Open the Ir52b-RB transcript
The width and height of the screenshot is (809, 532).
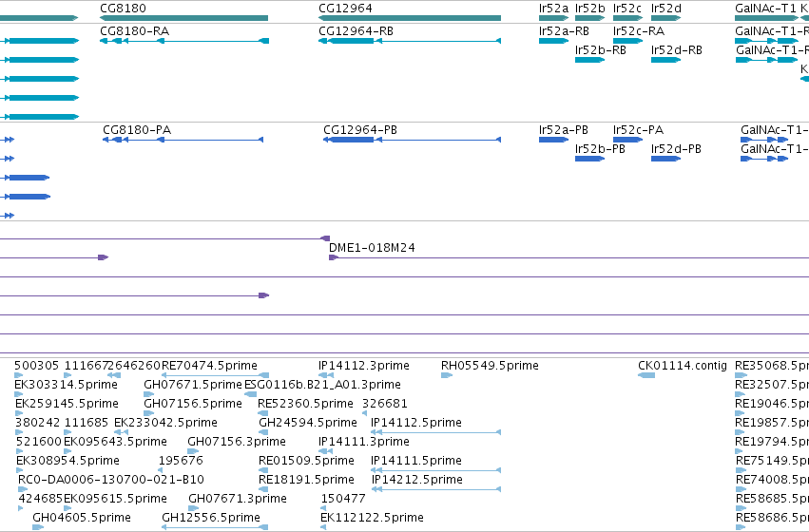coord(589,60)
